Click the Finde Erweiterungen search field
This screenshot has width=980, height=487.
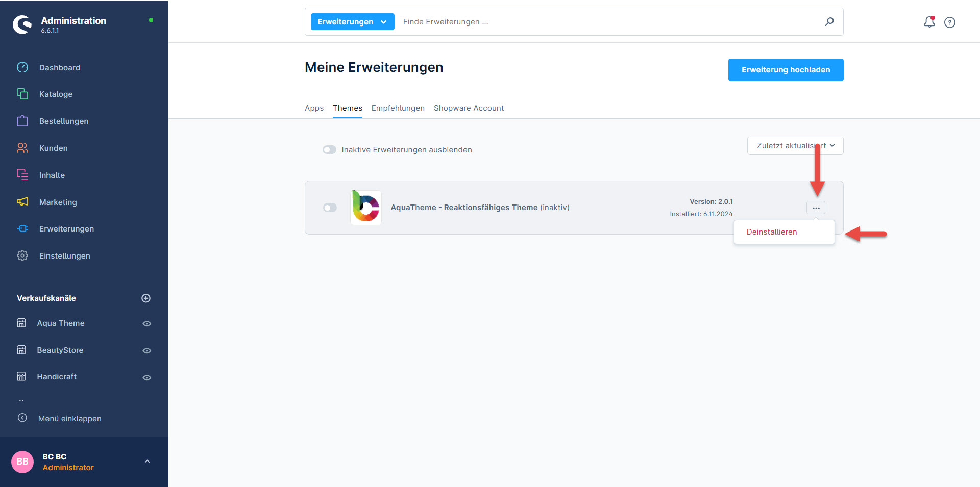point(607,22)
